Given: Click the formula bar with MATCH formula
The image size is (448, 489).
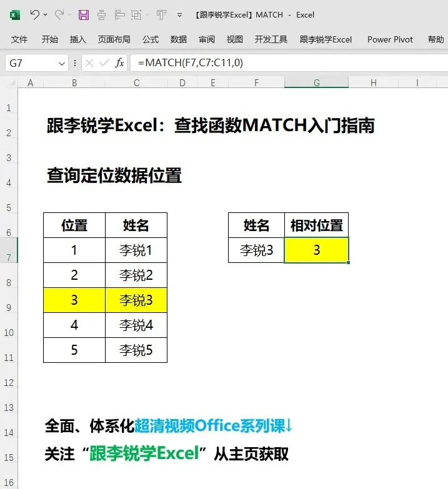Looking at the screenshot, I should pos(289,63).
